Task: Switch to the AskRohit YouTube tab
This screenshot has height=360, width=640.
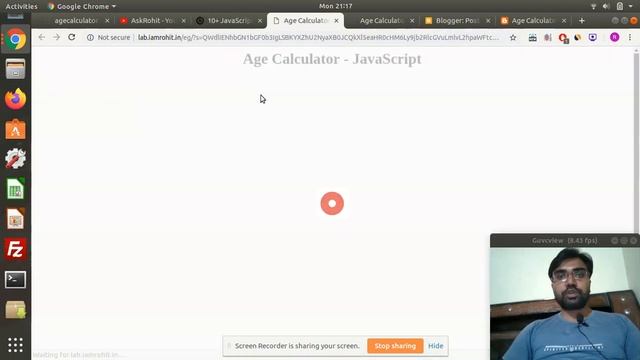Action: (153, 20)
